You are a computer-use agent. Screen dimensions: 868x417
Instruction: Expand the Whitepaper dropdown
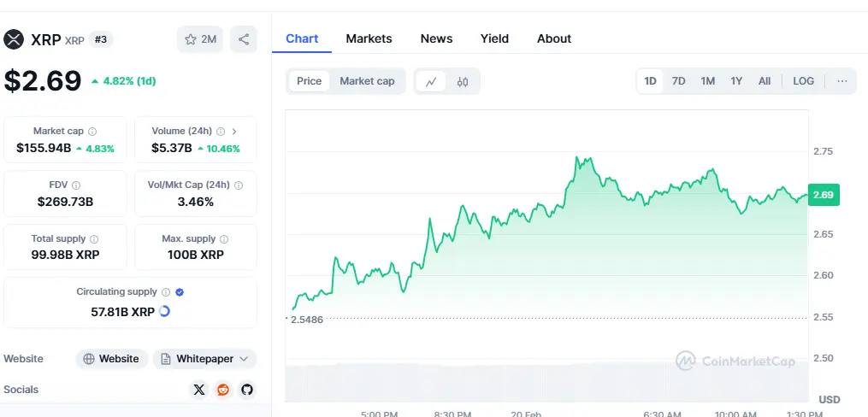tap(205, 359)
